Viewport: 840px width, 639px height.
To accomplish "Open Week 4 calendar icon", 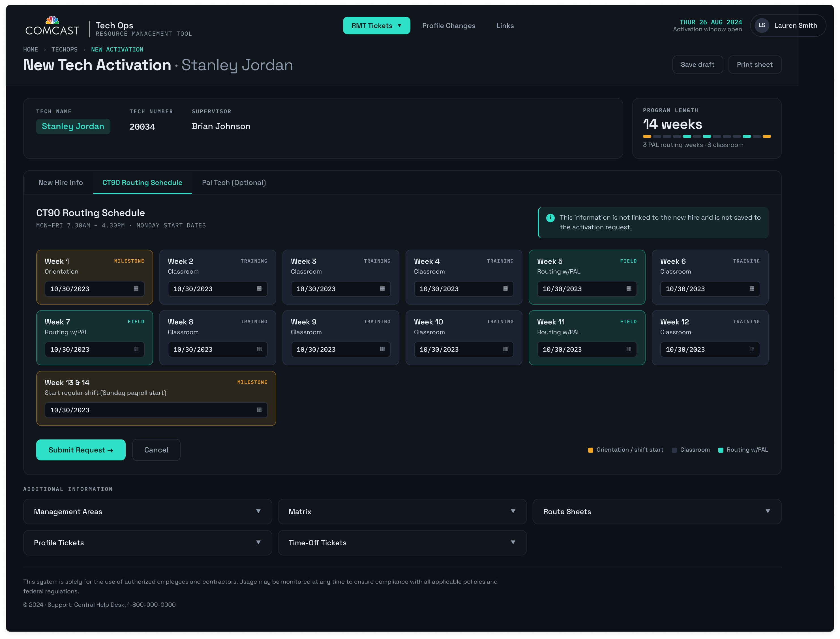I will click(505, 289).
